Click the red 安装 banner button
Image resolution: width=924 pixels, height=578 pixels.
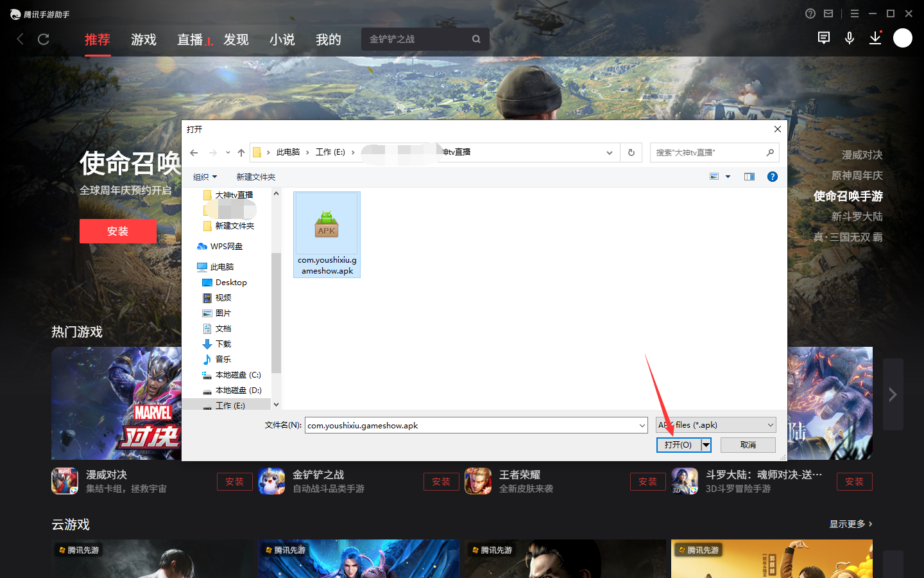118,231
